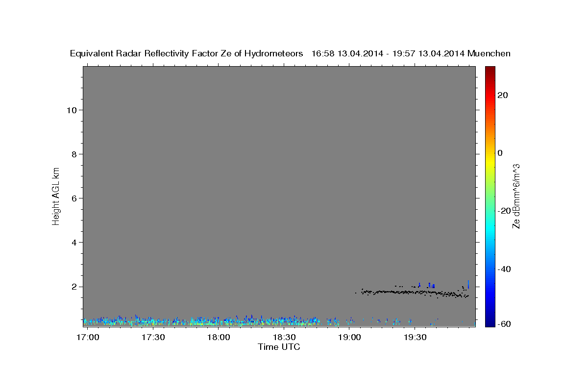Click the height tick label 10
Viewport: 588px width, 392px height.
(x=71, y=110)
